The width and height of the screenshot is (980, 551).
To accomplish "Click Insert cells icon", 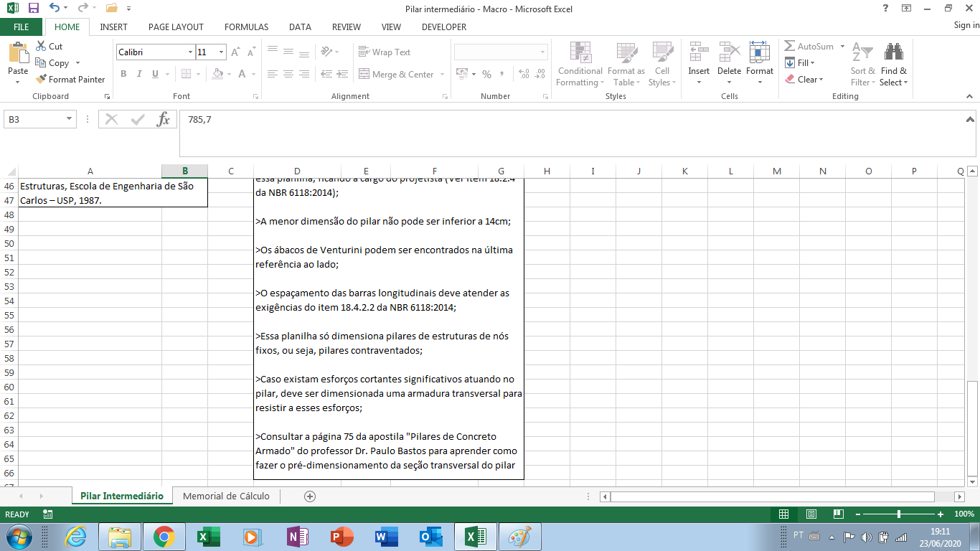I will point(699,52).
